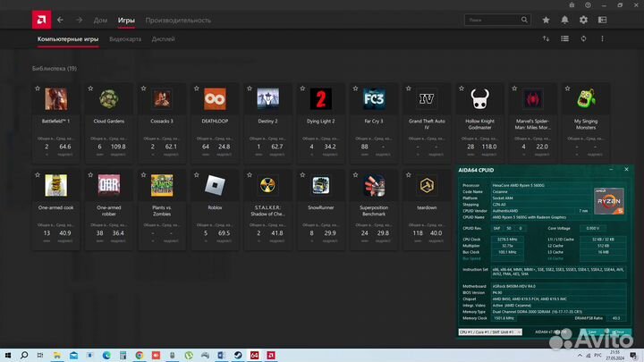644x362 pixels.
Task: Mark Far Cry 3 as favorite
Action: click(x=355, y=88)
